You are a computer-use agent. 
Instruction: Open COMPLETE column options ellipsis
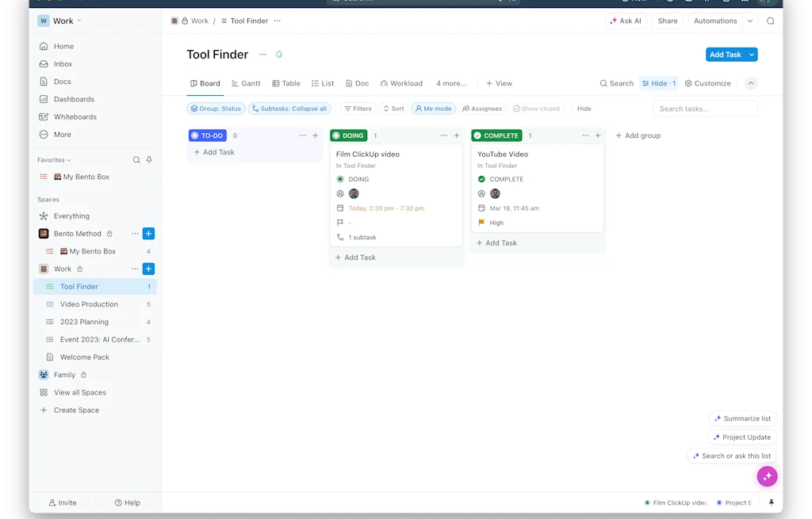[585, 135]
